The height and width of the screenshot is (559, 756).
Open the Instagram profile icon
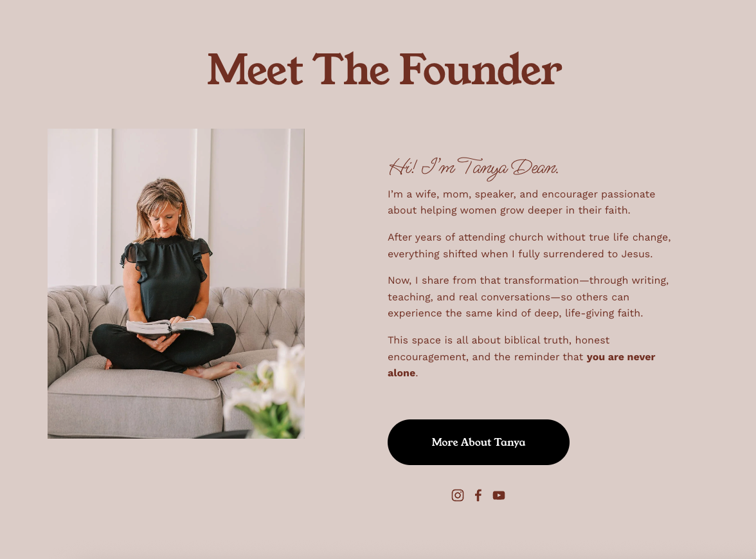click(x=458, y=495)
